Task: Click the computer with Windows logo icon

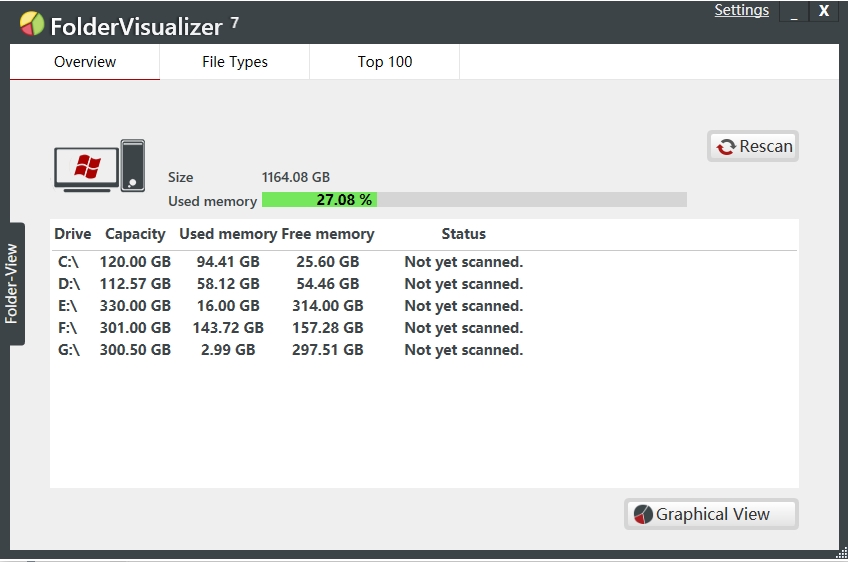Action: (x=100, y=166)
